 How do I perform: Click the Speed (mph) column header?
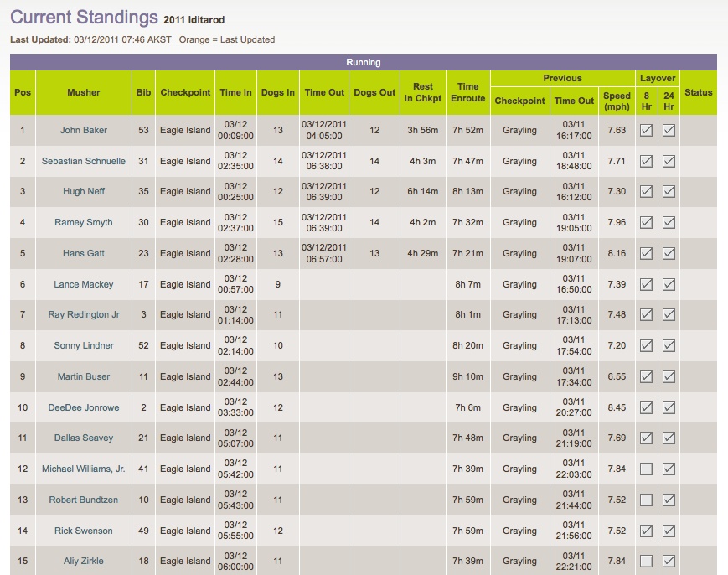click(x=617, y=101)
